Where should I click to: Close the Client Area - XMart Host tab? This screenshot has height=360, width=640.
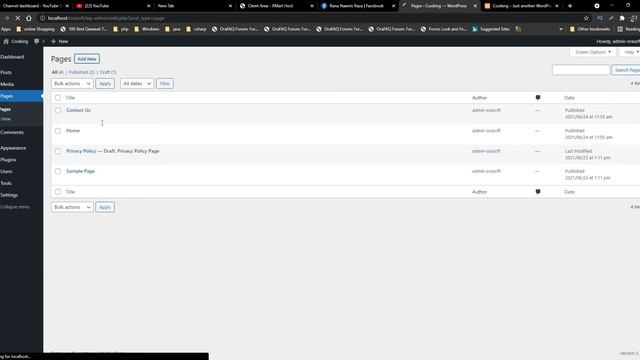(x=312, y=6)
